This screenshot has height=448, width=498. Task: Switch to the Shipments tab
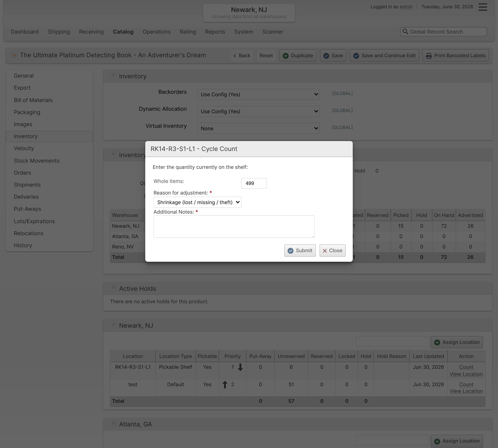tap(49, 185)
